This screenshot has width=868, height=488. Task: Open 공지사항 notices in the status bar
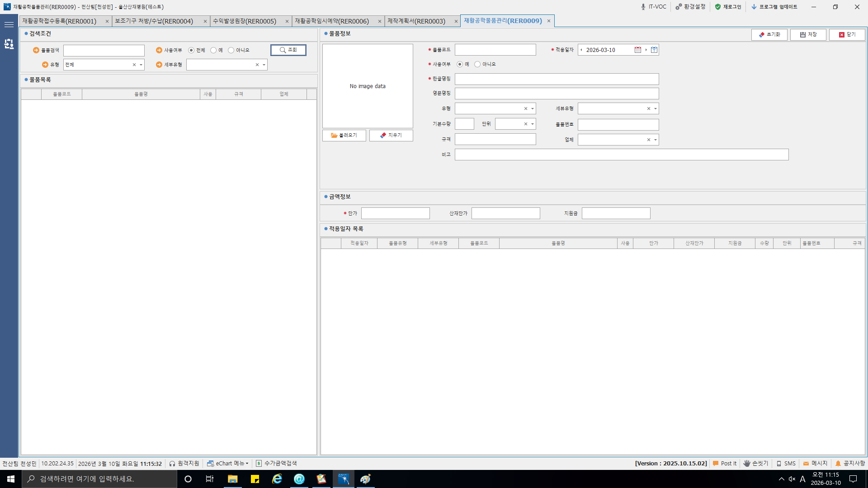point(850,464)
